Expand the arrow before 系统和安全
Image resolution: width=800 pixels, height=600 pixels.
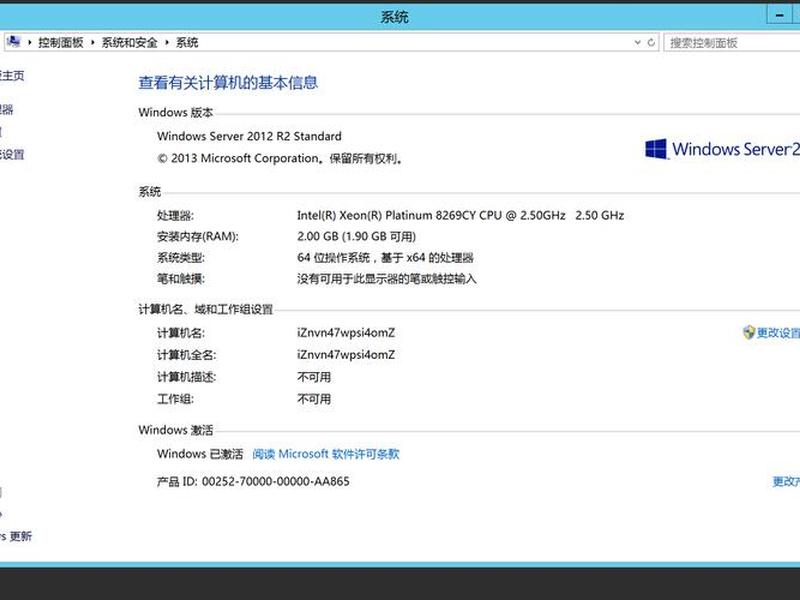pos(92,42)
